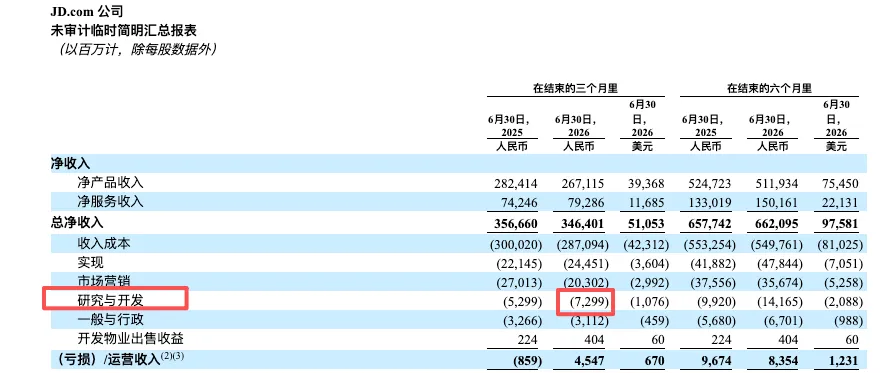Click the bold total 97,581
Viewport: 888px width, 373px height.
[x=841, y=225]
